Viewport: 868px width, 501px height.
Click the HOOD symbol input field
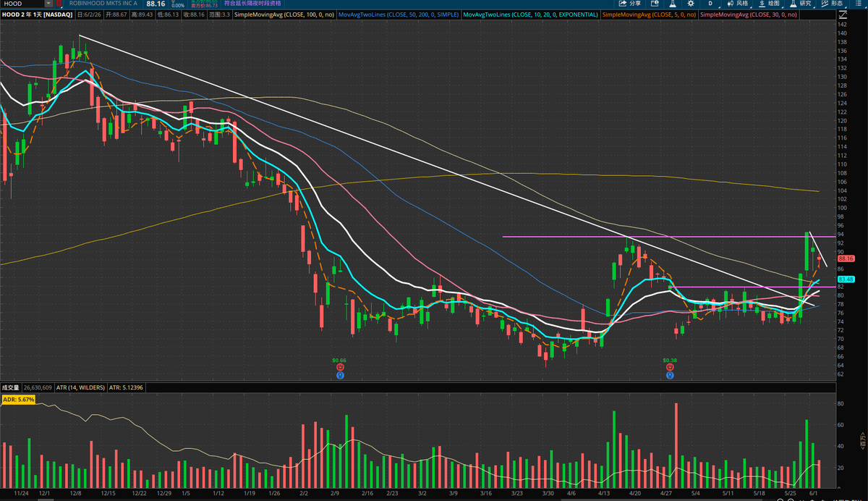[x=22, y=4]
